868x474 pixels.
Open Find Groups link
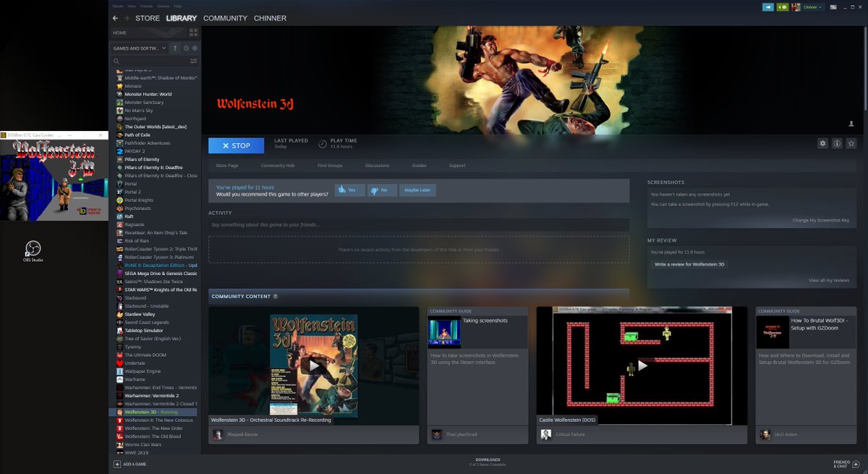(x=330, y=166)
